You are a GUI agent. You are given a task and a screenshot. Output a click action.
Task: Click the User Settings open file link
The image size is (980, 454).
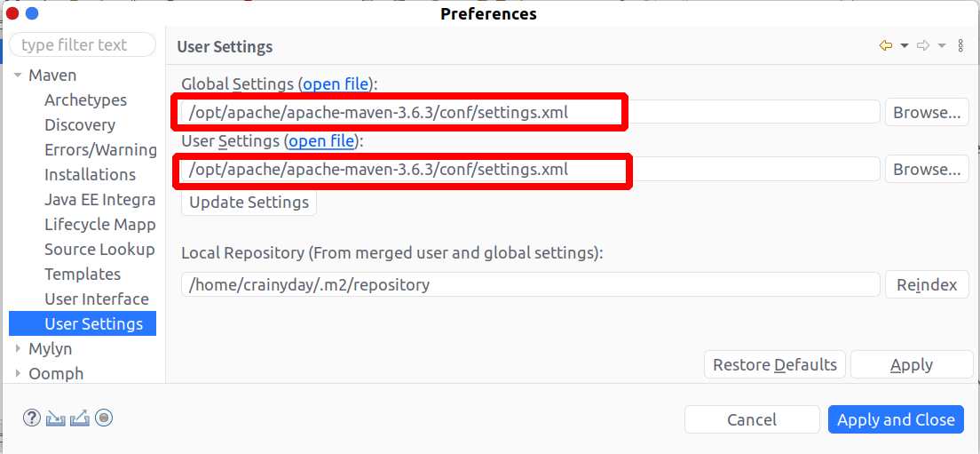(x=321, y=140)
